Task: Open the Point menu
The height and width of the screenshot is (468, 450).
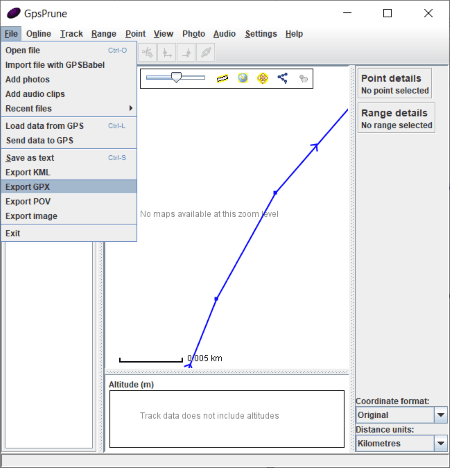Action: click(135, 34)
